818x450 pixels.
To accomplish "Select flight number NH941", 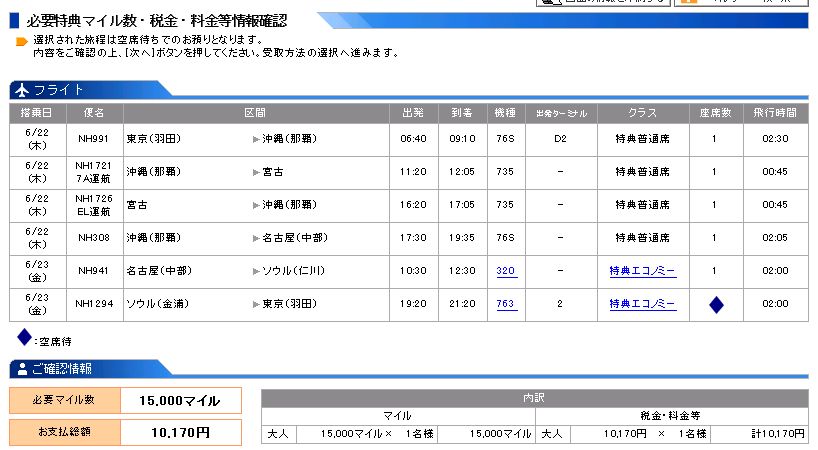I will click(93, 271).
